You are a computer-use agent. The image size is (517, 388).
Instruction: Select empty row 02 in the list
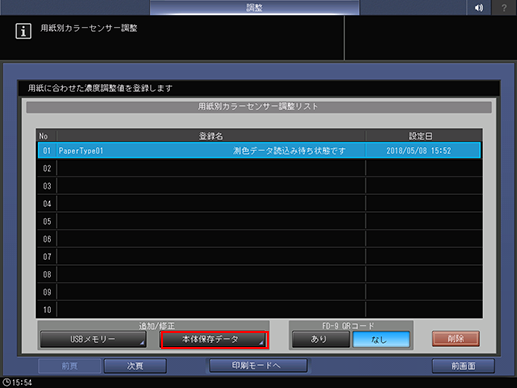[x=259, y=168]
